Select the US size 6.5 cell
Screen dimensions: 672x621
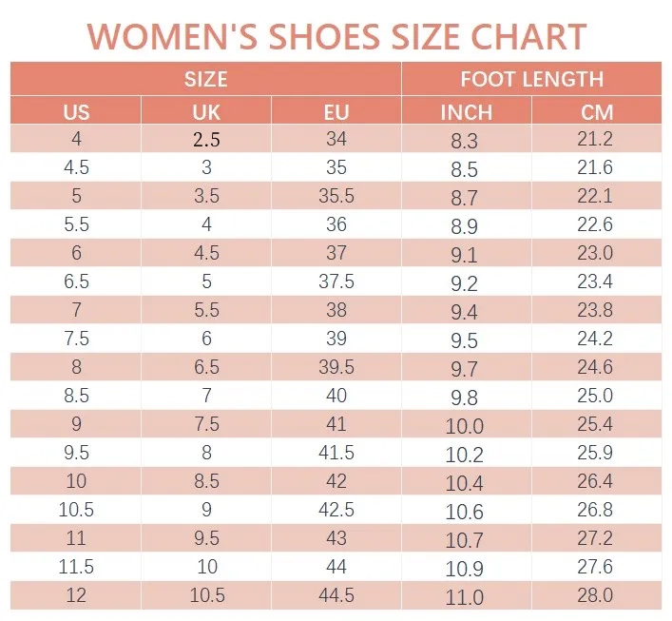coord(76,282)
